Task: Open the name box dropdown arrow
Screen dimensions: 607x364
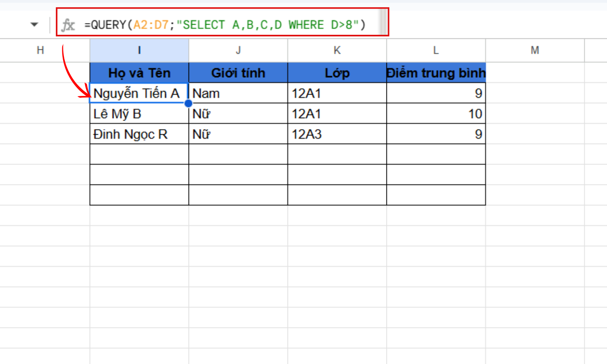Action: click(x=34, y=25)
